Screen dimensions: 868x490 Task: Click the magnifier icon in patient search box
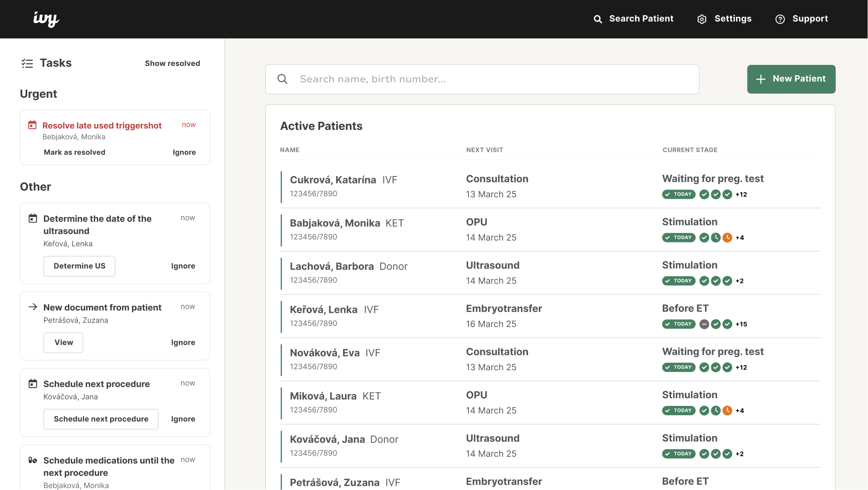[x=282, y=79]
